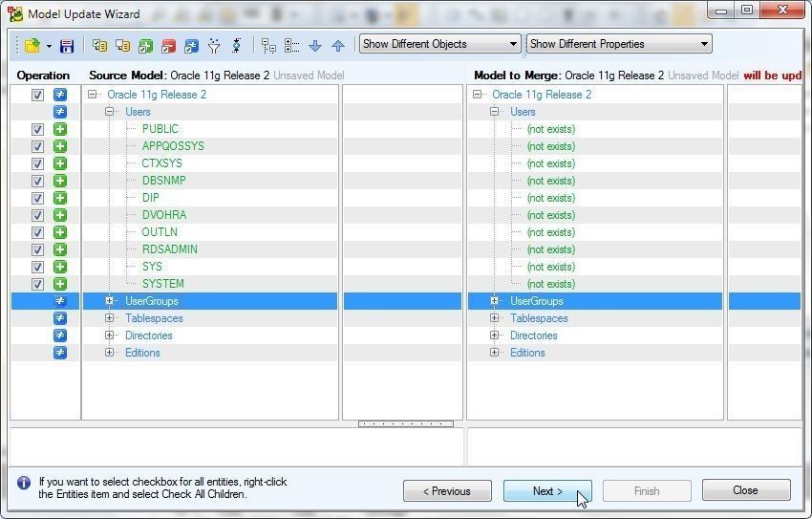Screen dimensions: 812x519
Task: Click the not-equal icon in Editions row
Action: [x=60, y=353]
